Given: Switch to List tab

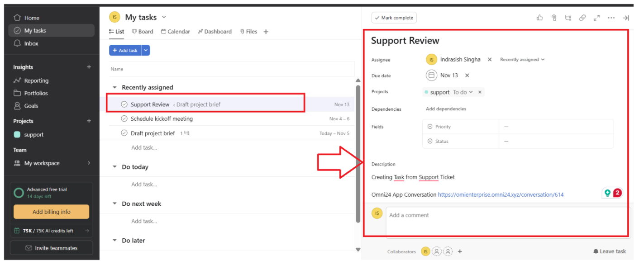Looking at the screenshot, I should [116, 32].
